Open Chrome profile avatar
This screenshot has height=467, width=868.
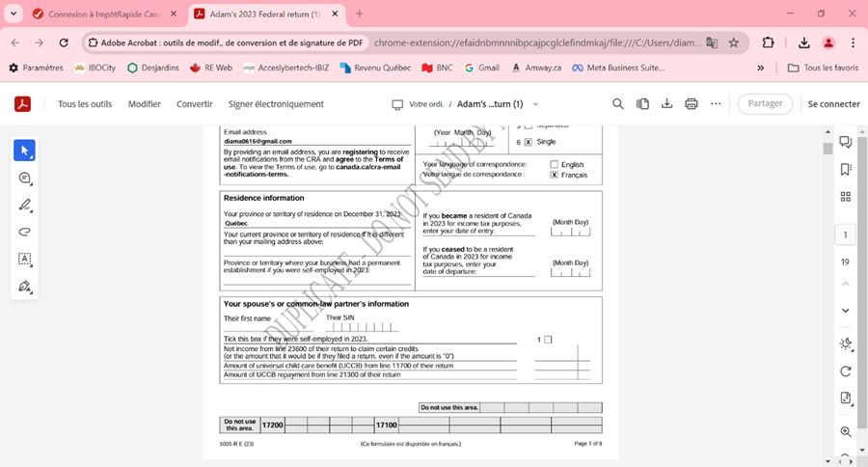tap(828, 42)
